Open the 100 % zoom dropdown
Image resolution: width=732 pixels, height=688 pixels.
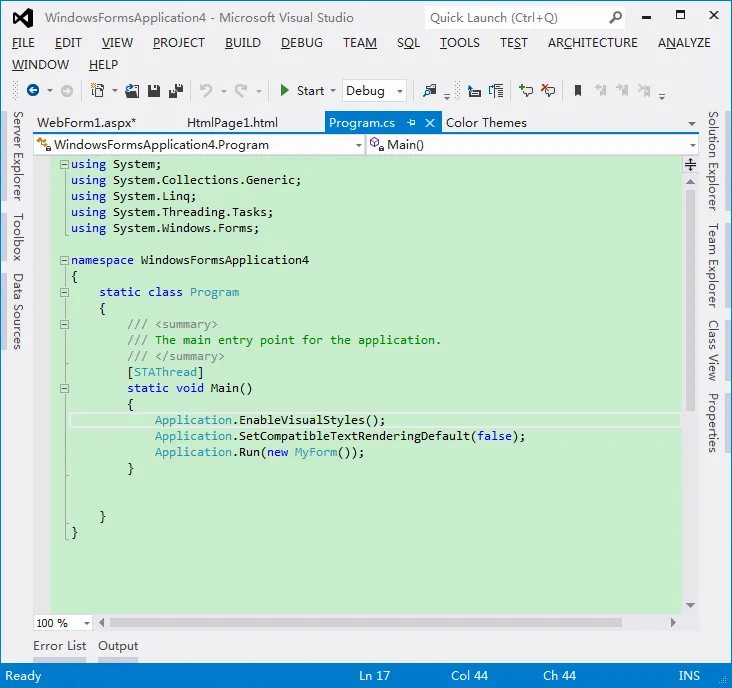tap(86, 623)
